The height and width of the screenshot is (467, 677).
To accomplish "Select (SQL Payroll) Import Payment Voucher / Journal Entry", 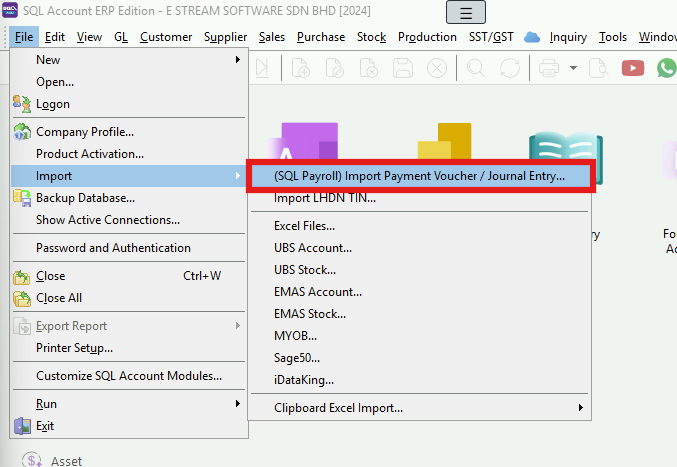I will (x=420, y=176).
